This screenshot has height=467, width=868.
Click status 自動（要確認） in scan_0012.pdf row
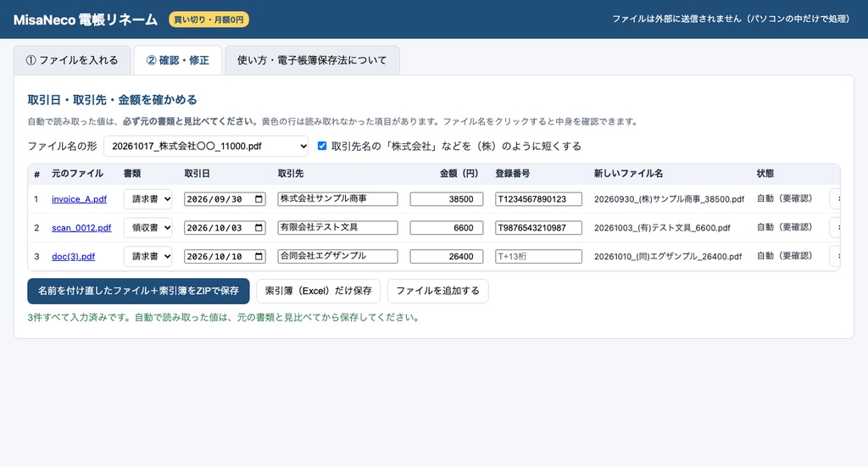click(784, 227)
